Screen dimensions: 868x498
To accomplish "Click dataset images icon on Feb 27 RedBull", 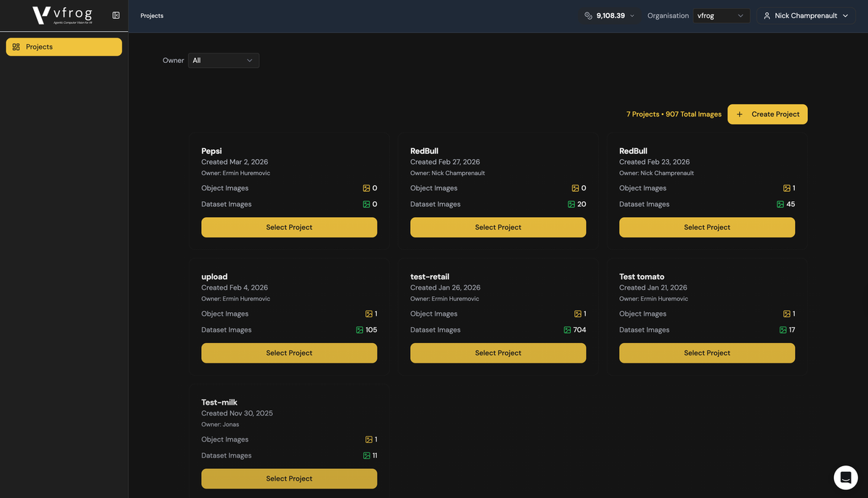I will point(571,204).
